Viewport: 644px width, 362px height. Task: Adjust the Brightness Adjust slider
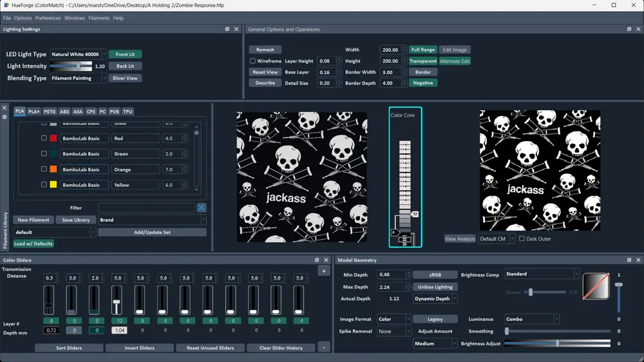(557, 343)
